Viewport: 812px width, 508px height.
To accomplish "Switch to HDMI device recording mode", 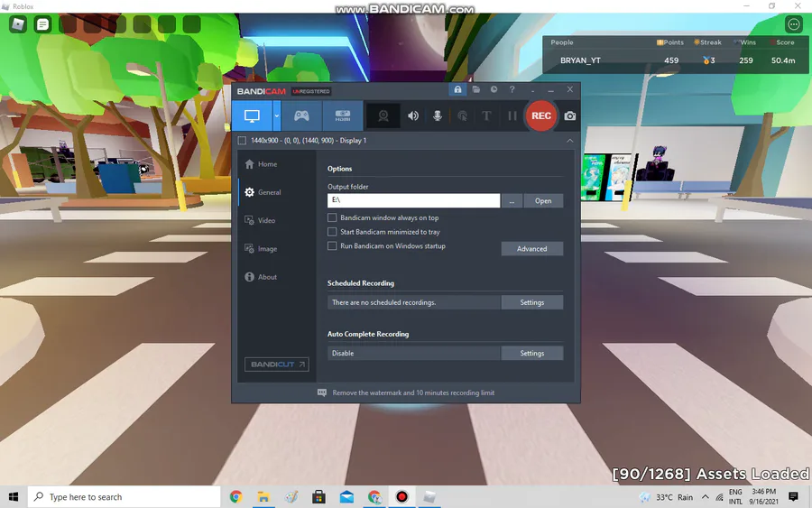I will [342, 116].
